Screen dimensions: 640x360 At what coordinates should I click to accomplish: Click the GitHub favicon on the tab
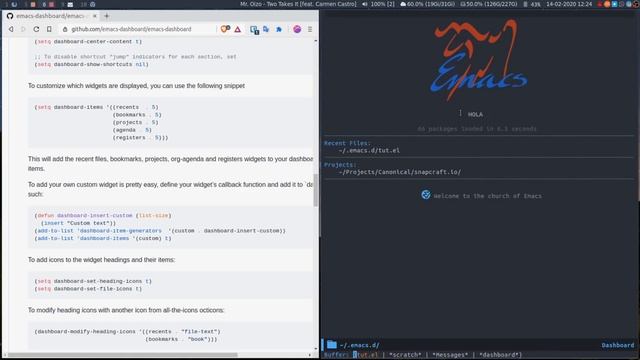(x=10, y=16)
